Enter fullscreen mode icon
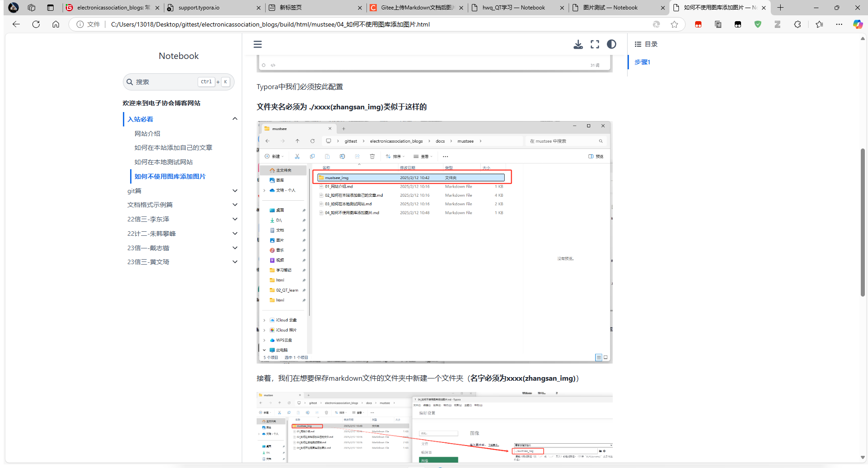This screenshot has width=868, height=468. point(595,44)
